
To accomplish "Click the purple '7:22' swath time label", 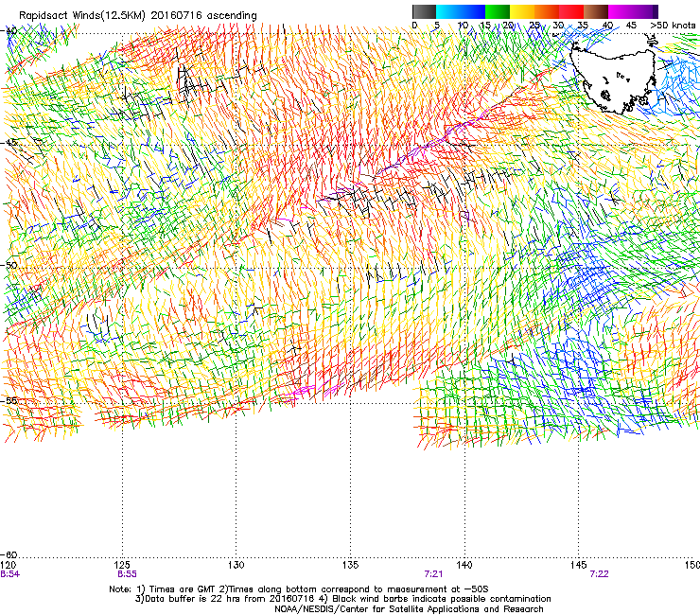I will pyautogui.click(x=599, y=574).
